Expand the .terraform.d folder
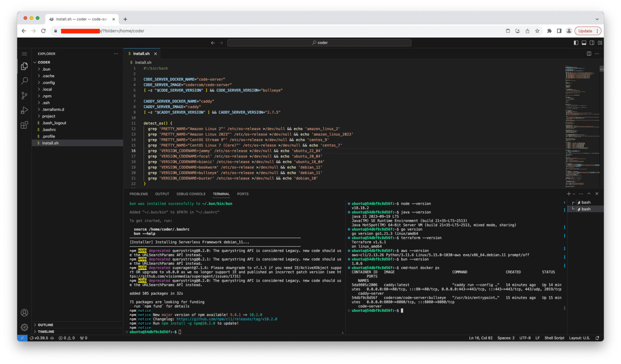 pyautogui.click(x=78, y=109)
